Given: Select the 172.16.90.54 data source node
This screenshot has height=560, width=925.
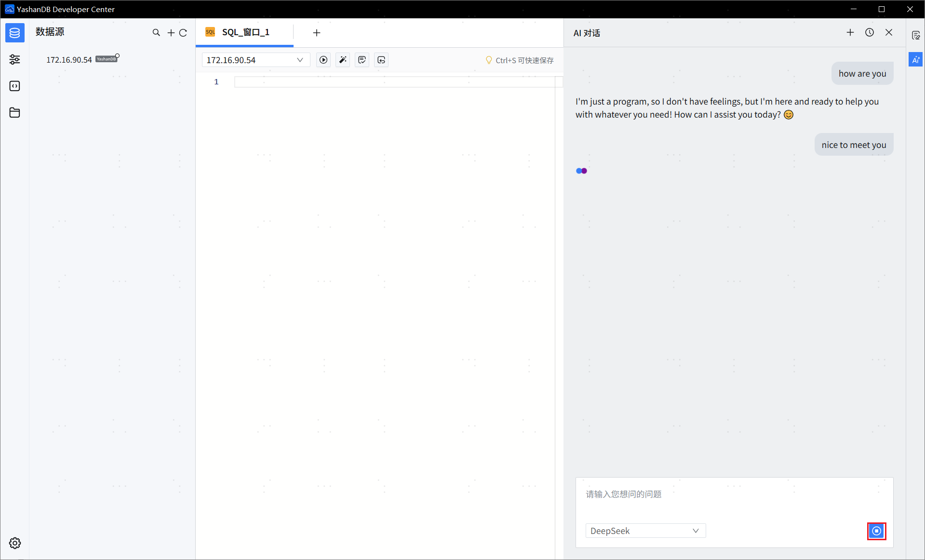Looking at the screenshot, I should (x=69, y=60).
